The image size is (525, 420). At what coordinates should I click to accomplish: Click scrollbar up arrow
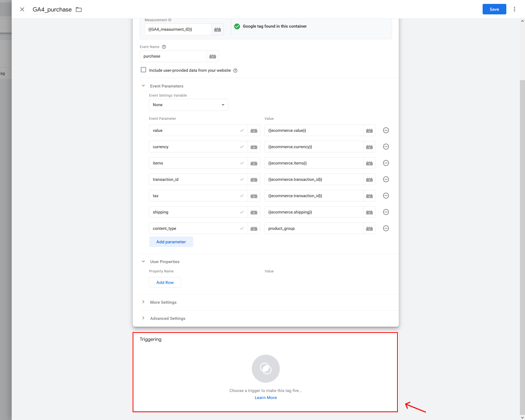pyautogui.click(x=522, y=21)
